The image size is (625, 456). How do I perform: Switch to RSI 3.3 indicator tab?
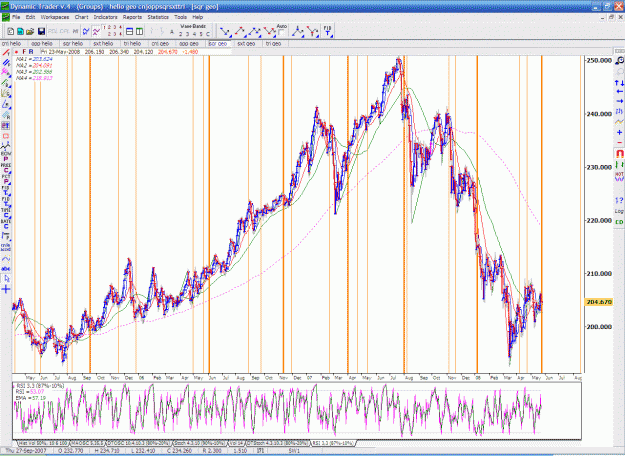332,443
